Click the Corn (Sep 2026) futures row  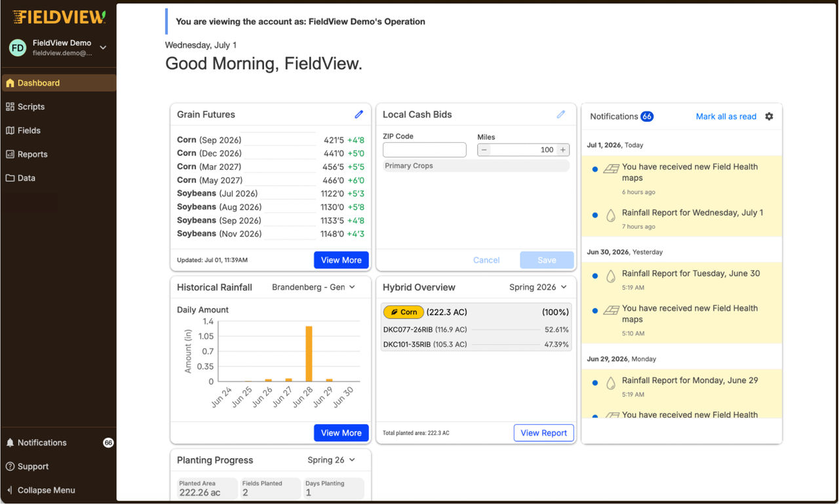tap(271, 140)
